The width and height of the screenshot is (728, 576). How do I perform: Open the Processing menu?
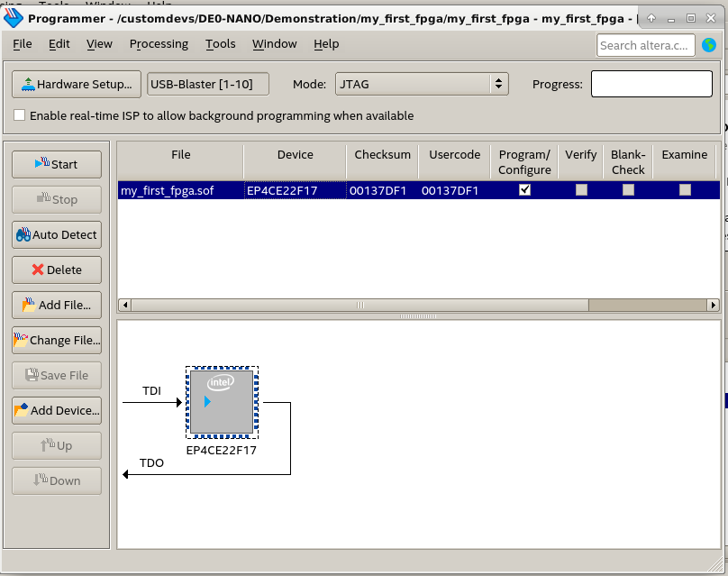click(x=159, y=44)
